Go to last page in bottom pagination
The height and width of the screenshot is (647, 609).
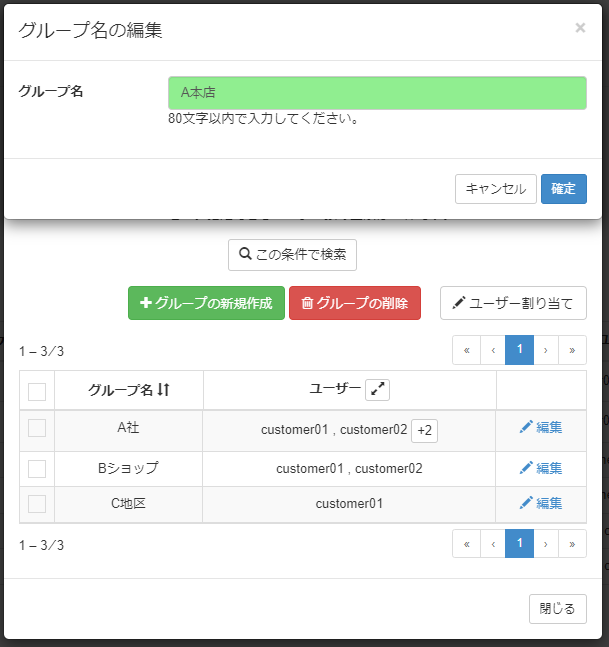[x=572, y=543]
